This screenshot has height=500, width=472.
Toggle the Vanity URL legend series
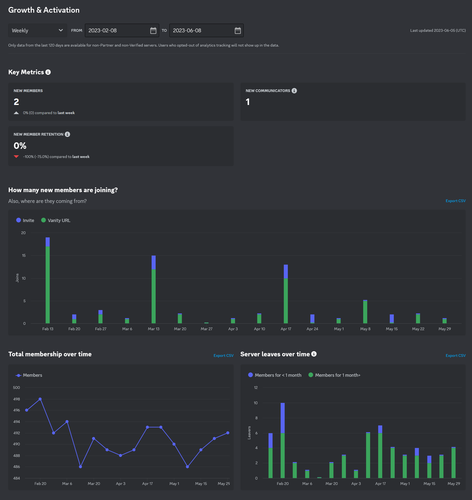click(x=55, y=220)
